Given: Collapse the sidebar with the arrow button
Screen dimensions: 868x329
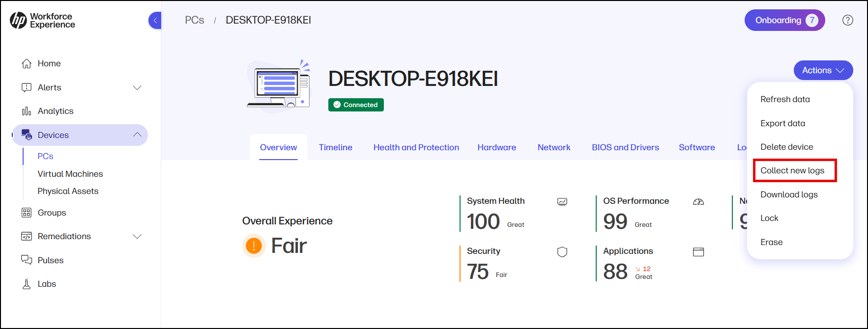Looking at the screenshot, I should coord(155,21).
